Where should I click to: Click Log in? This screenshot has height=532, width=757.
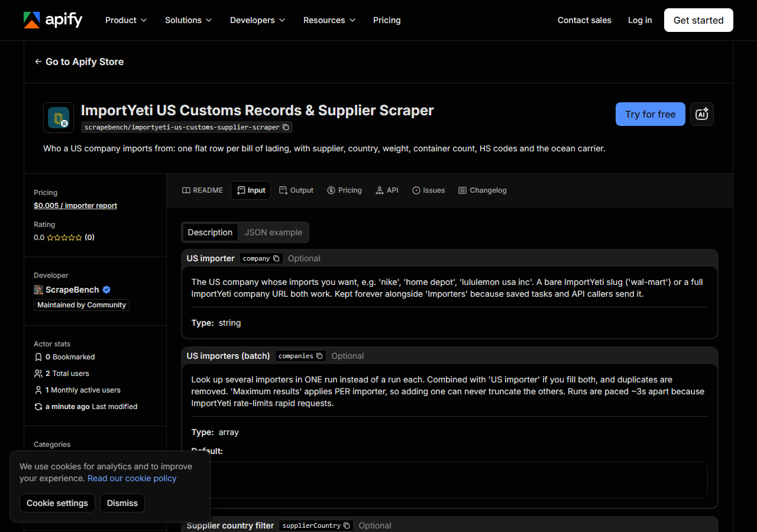pyautogui.click(x=640, y=20)
